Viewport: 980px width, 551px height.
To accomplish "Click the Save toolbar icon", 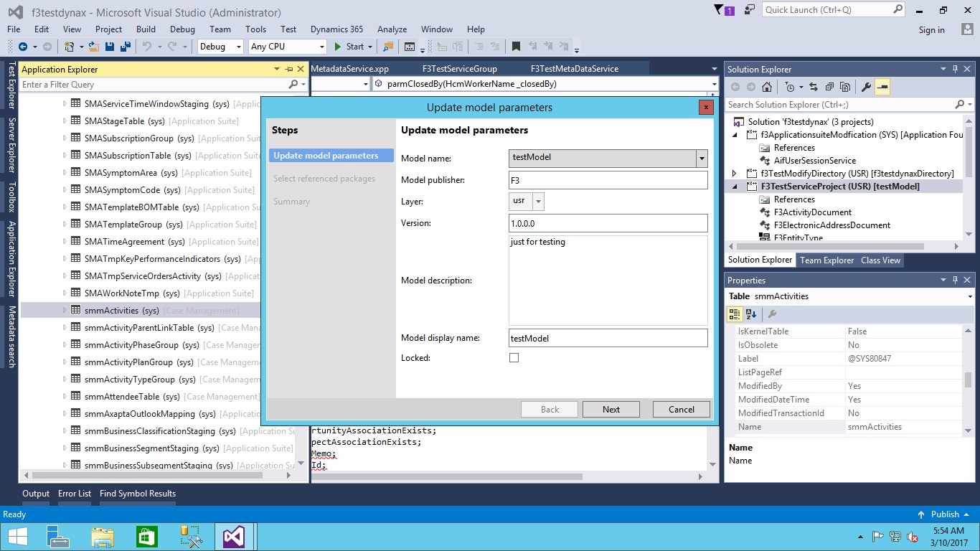I will pyautogui.click(x=110, y=47).
